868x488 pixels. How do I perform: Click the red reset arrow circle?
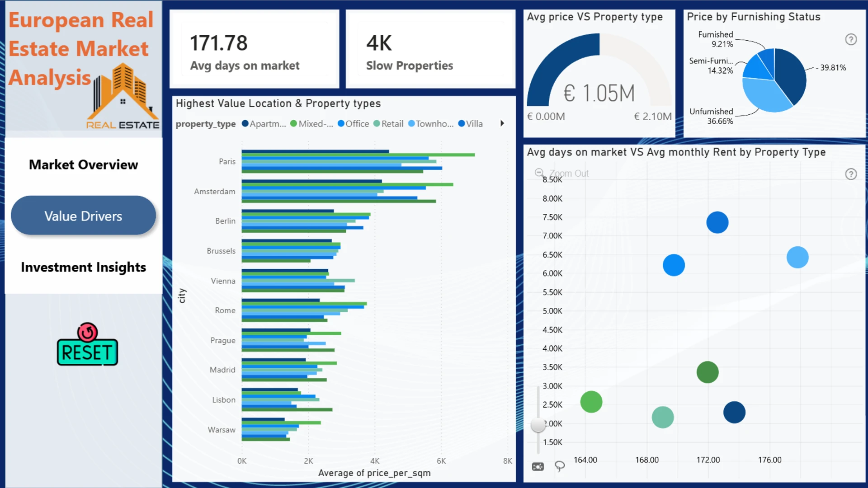click(87, 333)
